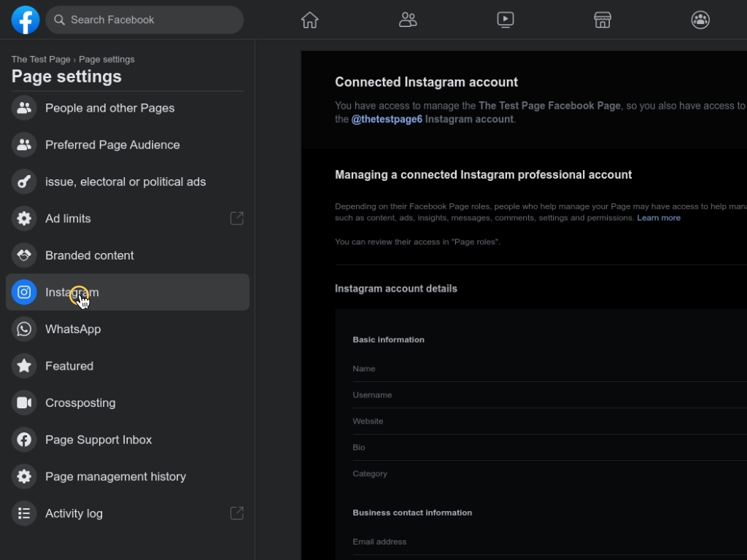Screen dimensions: 747x560
Task: Click the Name field row
Action: (x=550, y=369)
